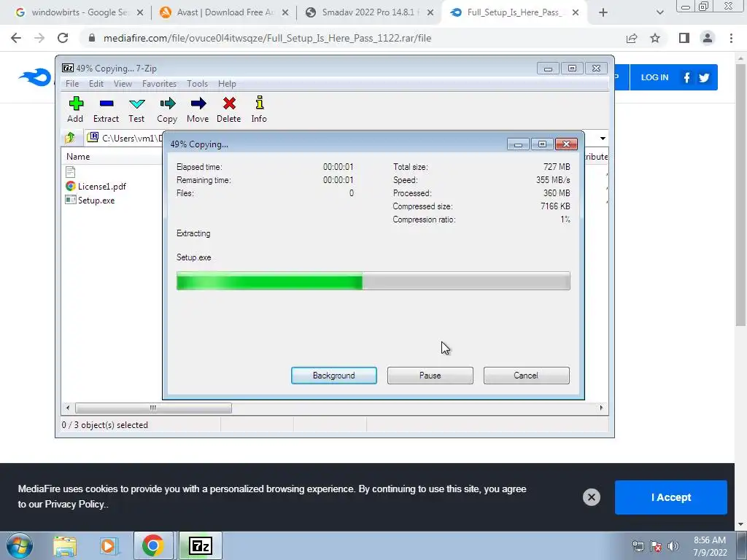Open the Chrome profile icon
The width and height of the screenshot is (747, 560).
[x=708, y=38]
